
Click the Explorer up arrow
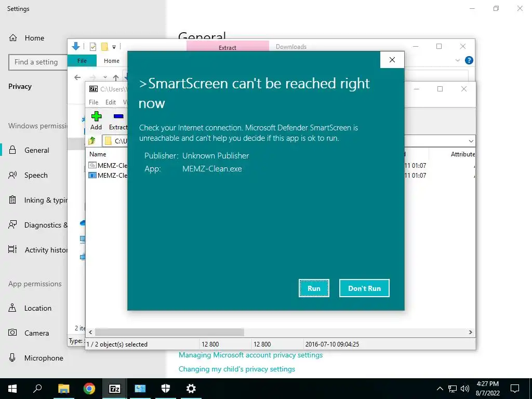[x=116, y=78]
